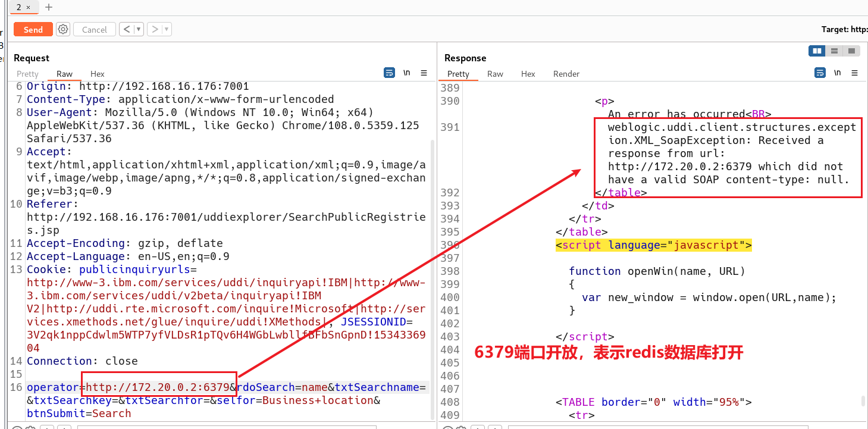The image size is (868, 429).
Task: Select combined tabbed panel layout
Action: click(851, 51)
